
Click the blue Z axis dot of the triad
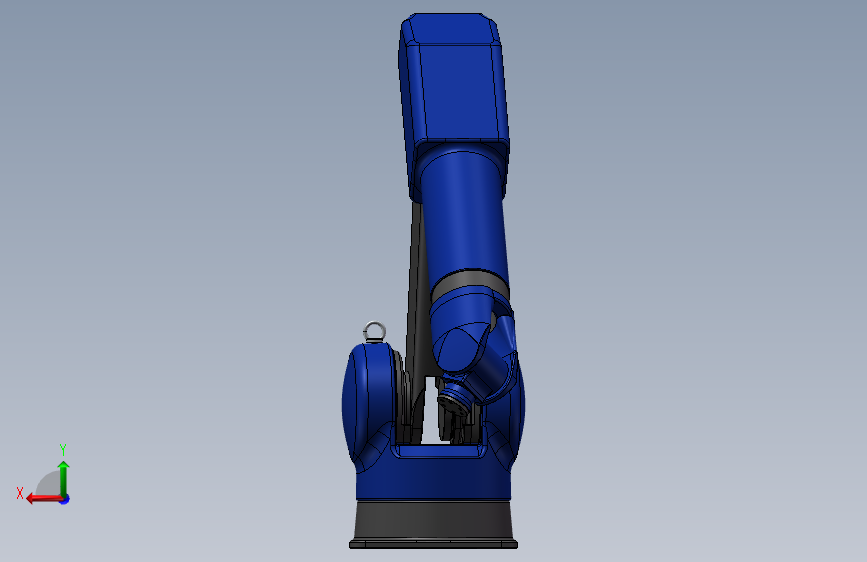click(x=65, y=499)
